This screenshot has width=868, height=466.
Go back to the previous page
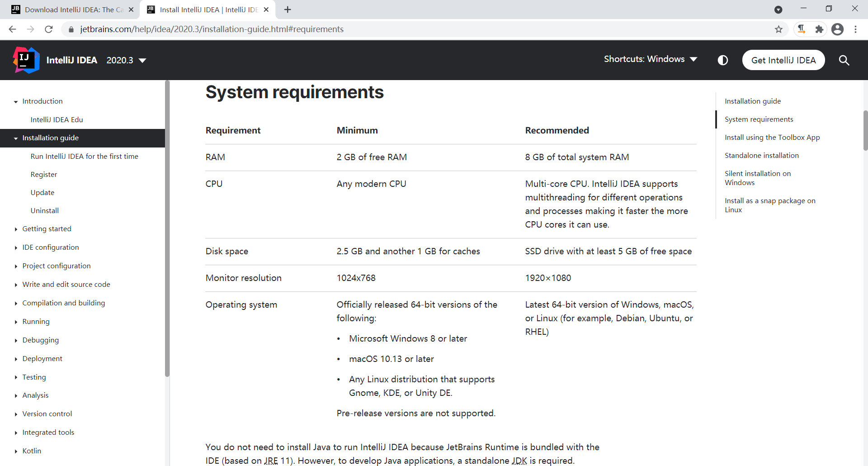[x=12, y=29]
